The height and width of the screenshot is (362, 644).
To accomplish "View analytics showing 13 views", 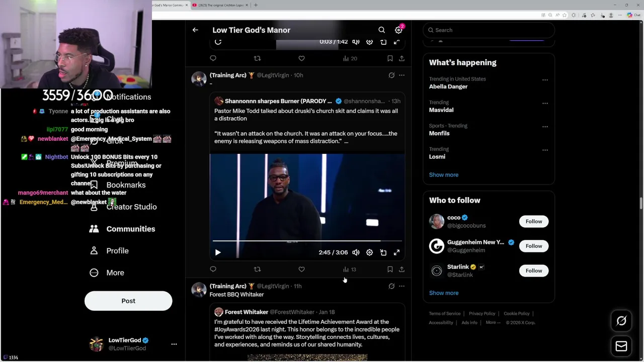I will point(349,269).
